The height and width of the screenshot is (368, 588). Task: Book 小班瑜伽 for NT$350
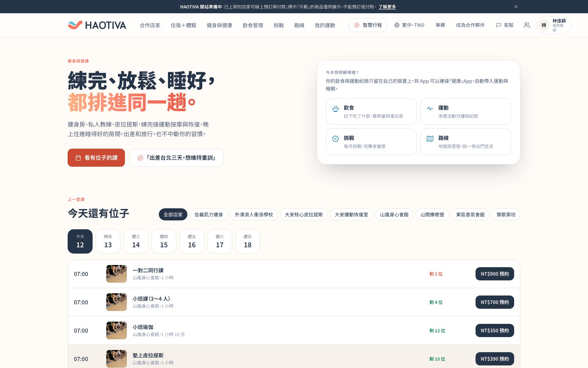[x=495, y=330]
